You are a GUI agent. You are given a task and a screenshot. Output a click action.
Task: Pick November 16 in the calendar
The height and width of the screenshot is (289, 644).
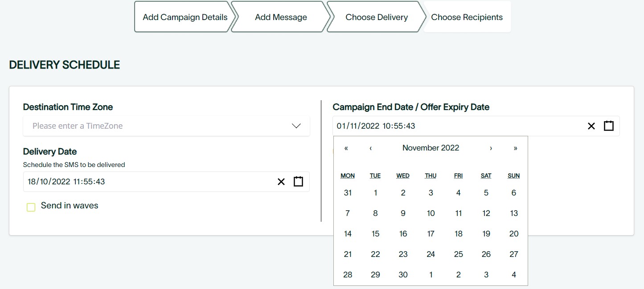(x=403, y=234)
